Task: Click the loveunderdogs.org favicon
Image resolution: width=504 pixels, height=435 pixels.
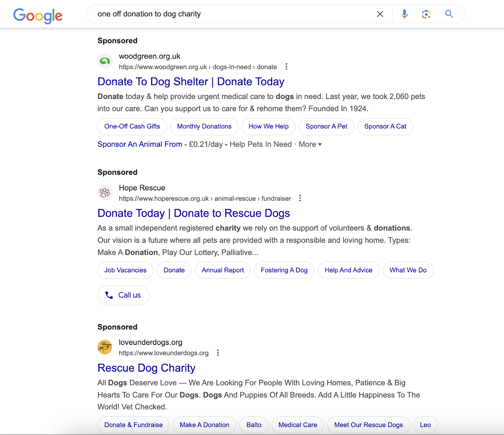Action: [105, 347]
